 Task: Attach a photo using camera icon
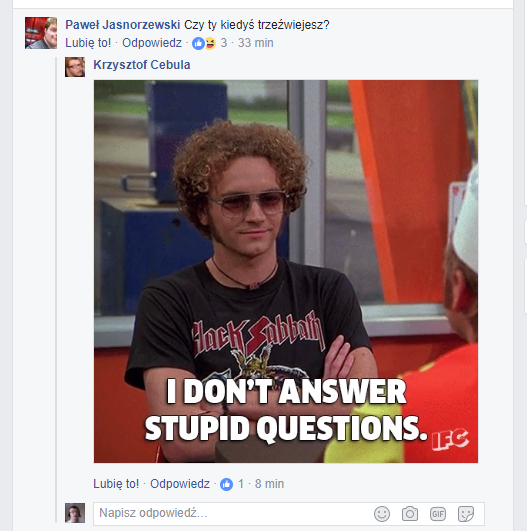(410, 514)
